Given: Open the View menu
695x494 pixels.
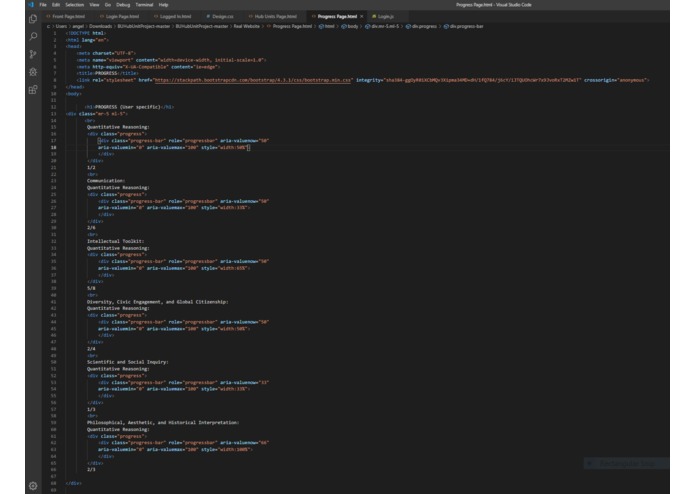Looking at the screenshot, I should [94, 5].
